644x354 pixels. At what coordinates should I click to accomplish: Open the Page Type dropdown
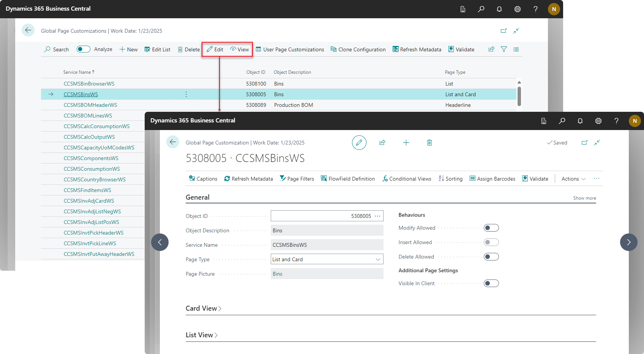click(x=377, y=259)
